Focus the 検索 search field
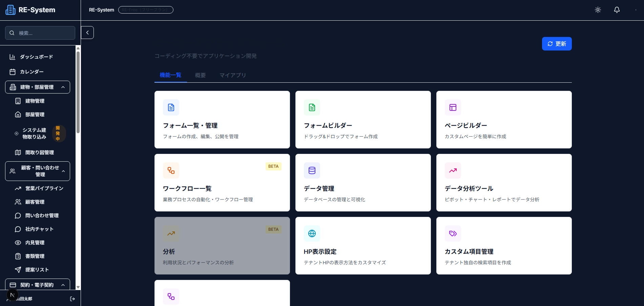 [40, 33]
